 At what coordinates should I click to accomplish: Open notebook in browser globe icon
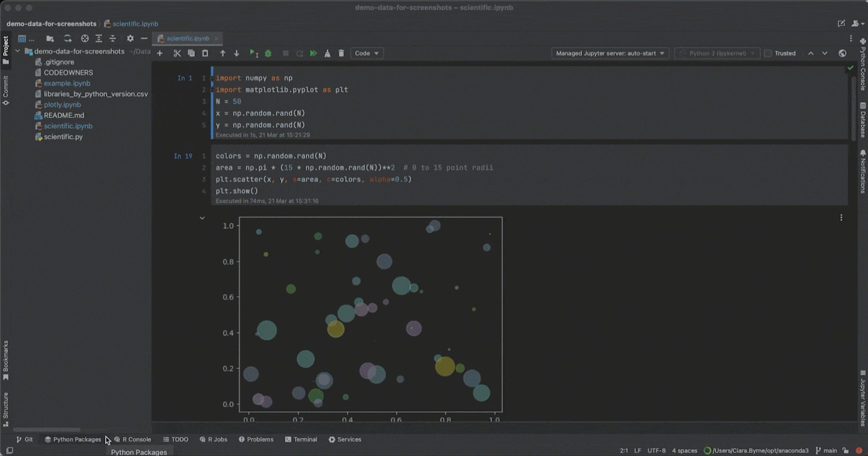[842, 54]
